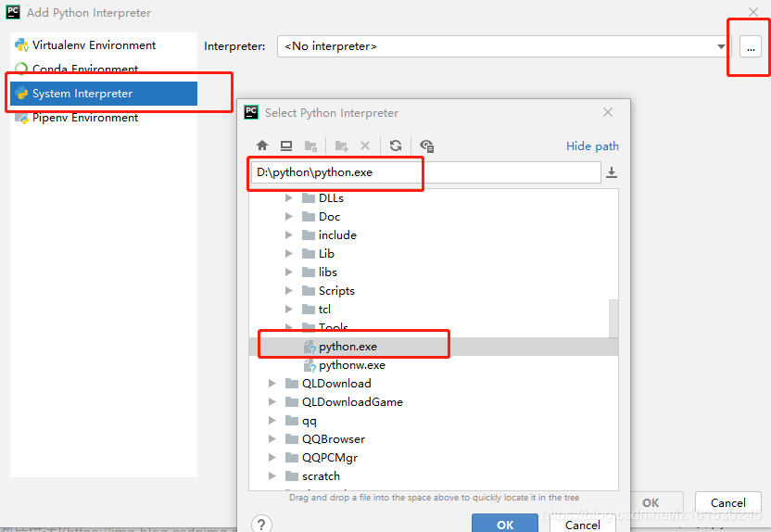Click the DLLs folder icon

click(x=309, y=198)
